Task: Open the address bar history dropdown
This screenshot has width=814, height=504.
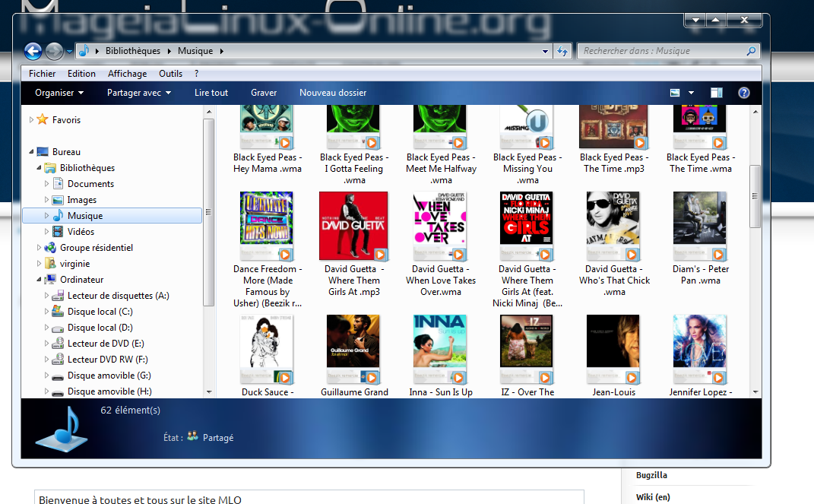Action: [x=545, y=52]
